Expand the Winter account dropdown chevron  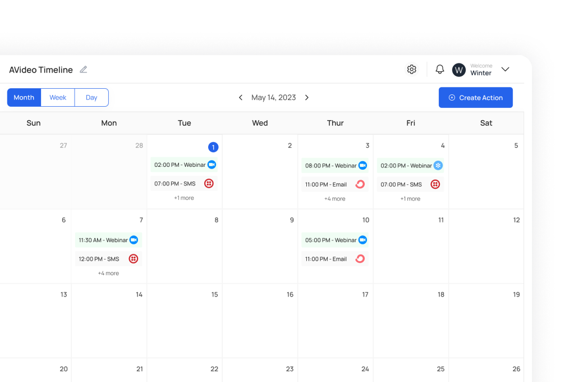[505, 70]
